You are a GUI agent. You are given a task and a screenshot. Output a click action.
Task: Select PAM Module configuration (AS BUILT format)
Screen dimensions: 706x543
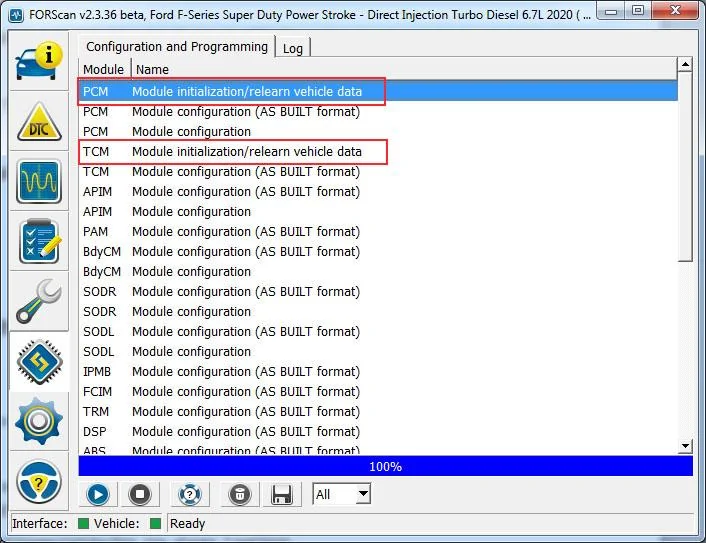click(378, 232)
